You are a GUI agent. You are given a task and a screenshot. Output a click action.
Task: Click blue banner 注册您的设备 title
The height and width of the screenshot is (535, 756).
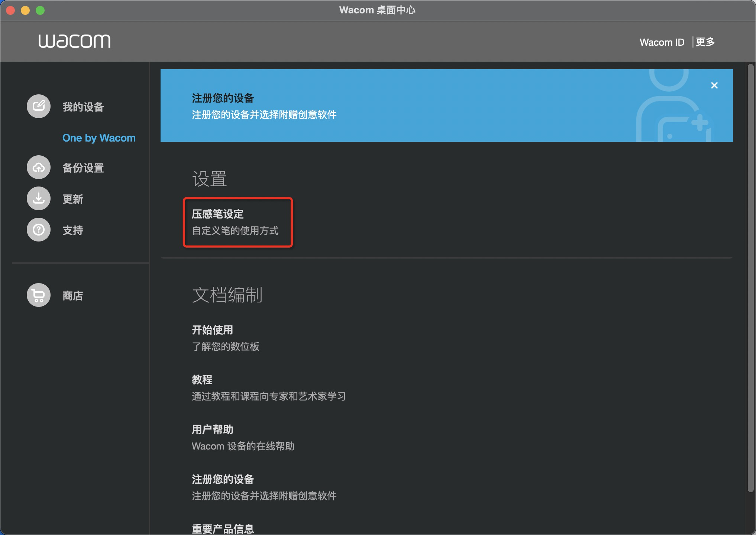pos(223,98)
